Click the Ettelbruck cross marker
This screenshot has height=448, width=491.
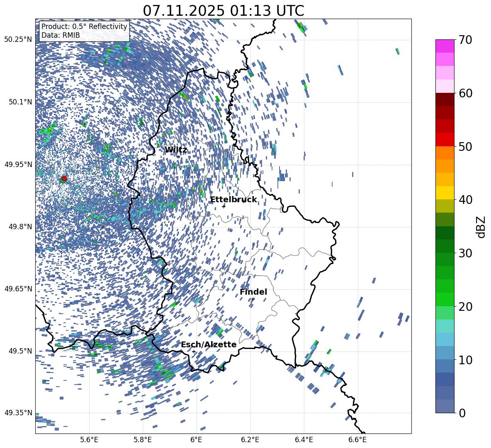(224, 206)
